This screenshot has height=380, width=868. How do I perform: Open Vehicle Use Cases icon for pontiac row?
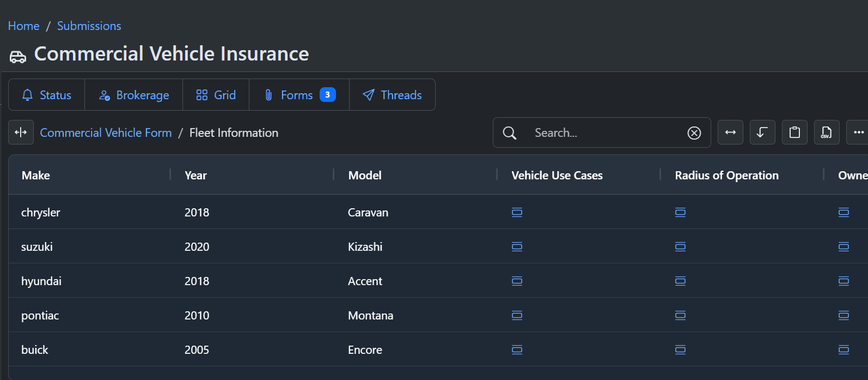[x=517, y=315]
